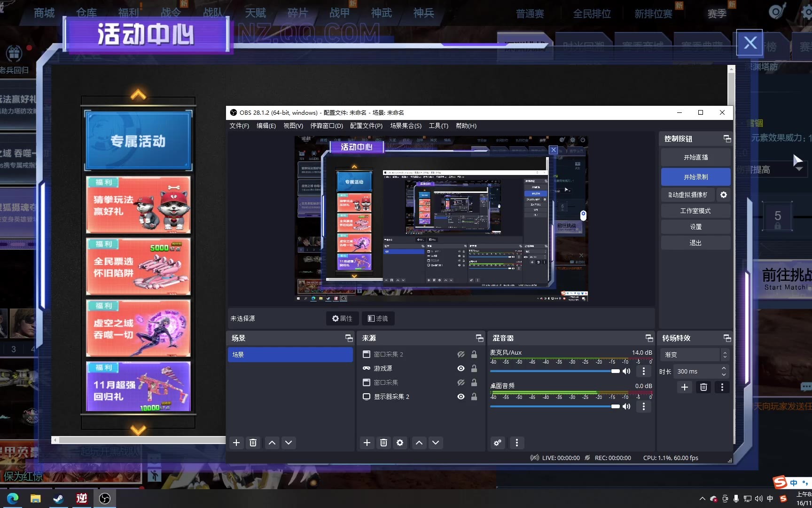Click OBS icon in Windows taskbar
Screen dimensions: 812x508
click(105, 498)
